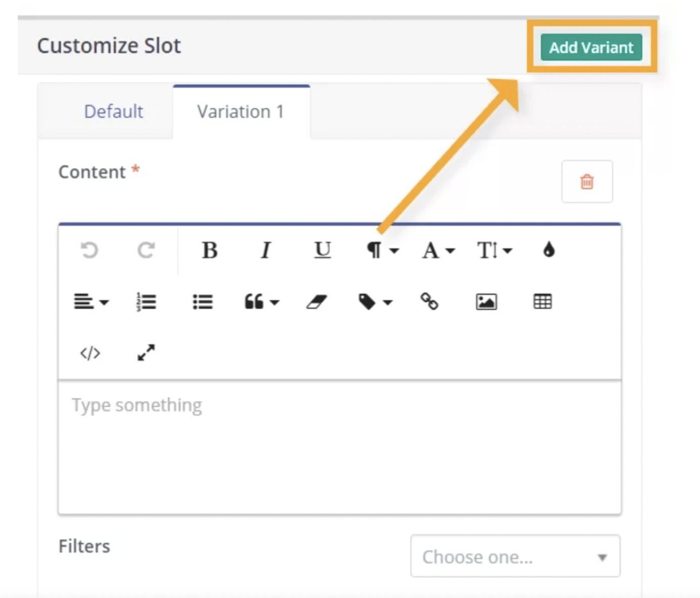
Task: Switch to the Default tab
Action: click(x=113, y=111)
